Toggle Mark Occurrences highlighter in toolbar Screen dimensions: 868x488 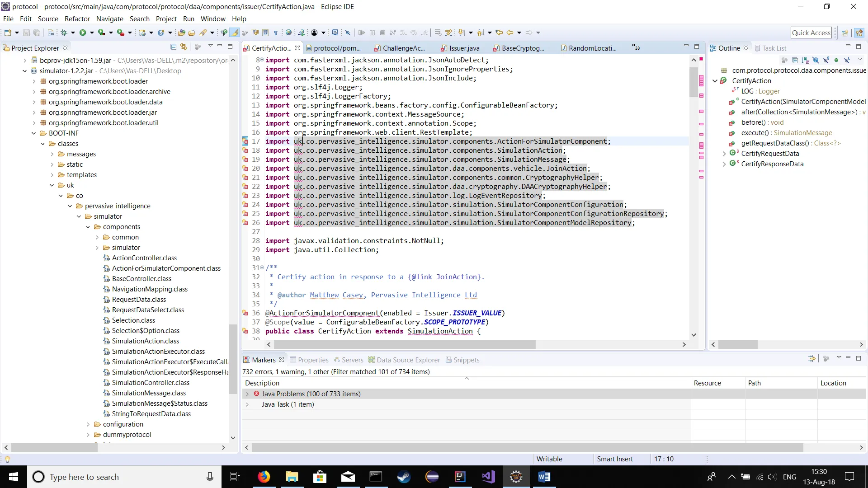[x=235, y=33]
